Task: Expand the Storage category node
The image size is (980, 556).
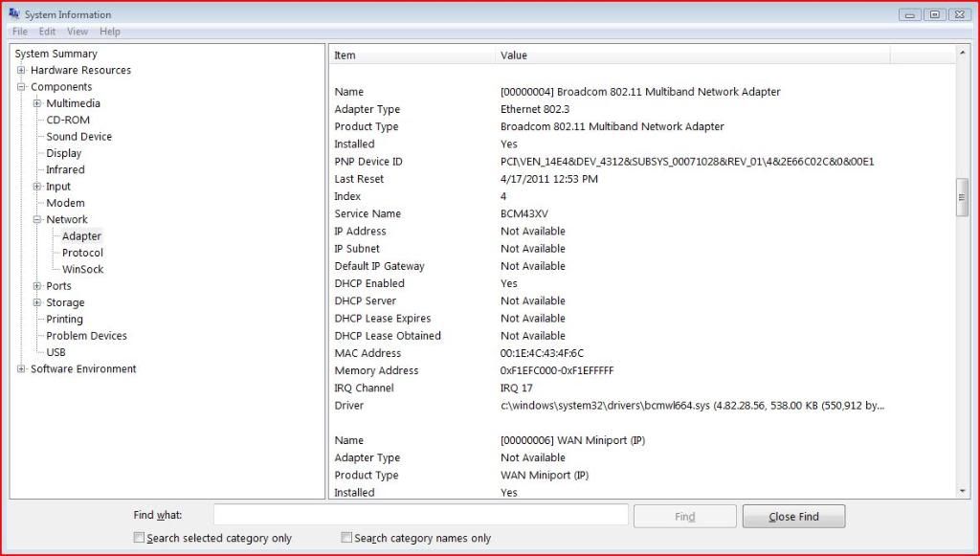Action: (x=37, y=302)
